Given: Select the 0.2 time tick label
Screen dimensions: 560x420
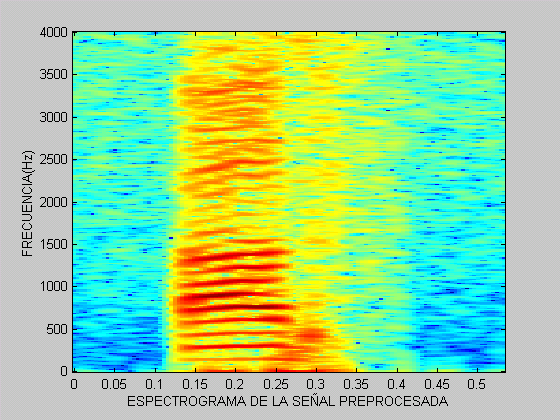Looking at the screenshot, I should (235, 385).
